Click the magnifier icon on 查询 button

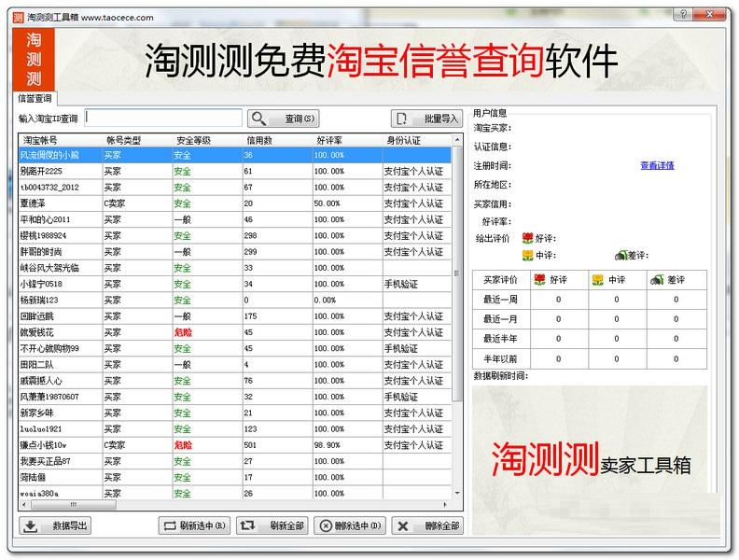click(258, 119)
